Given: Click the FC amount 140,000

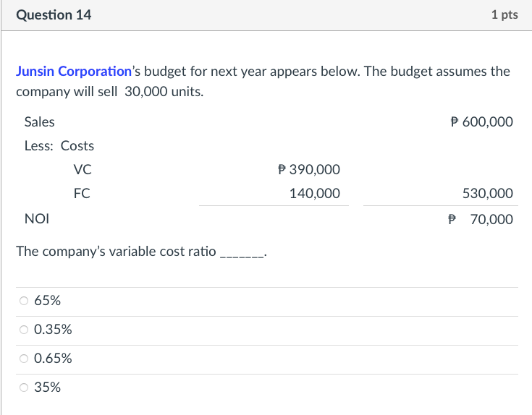Looking at the screenshot, I should tap(315, 194).
